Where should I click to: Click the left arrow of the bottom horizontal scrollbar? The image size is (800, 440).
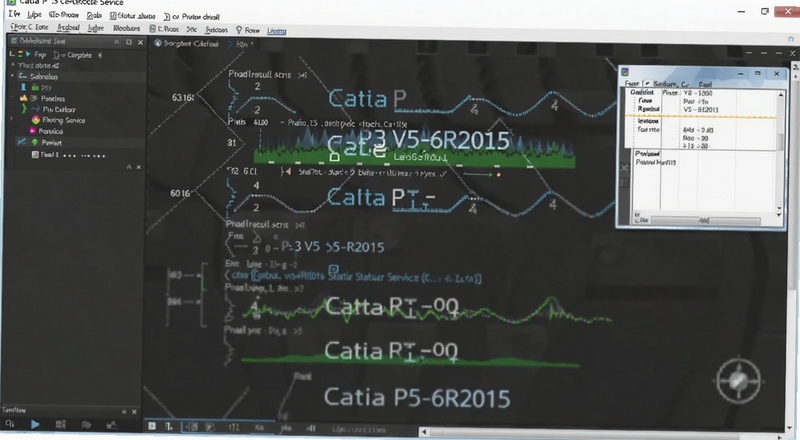423,432
